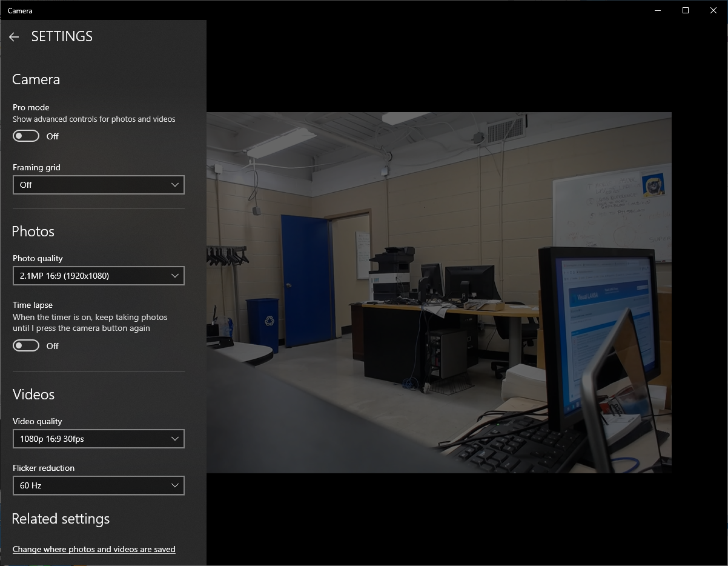Open the Video quality dropdown
Screen dimensions: 728x566
[99, 439]
